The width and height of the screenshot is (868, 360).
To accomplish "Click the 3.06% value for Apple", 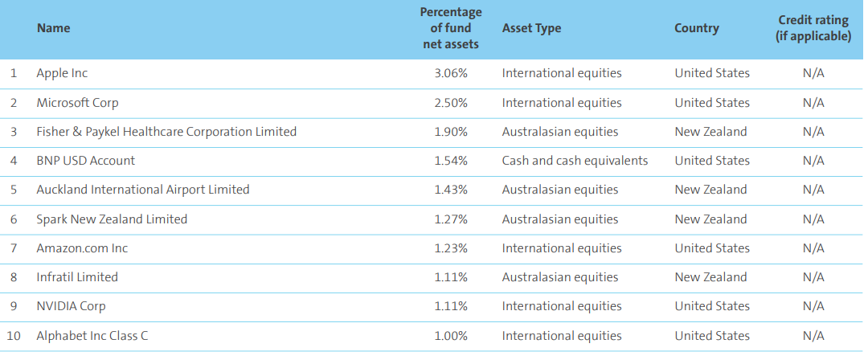I will 450,73.
